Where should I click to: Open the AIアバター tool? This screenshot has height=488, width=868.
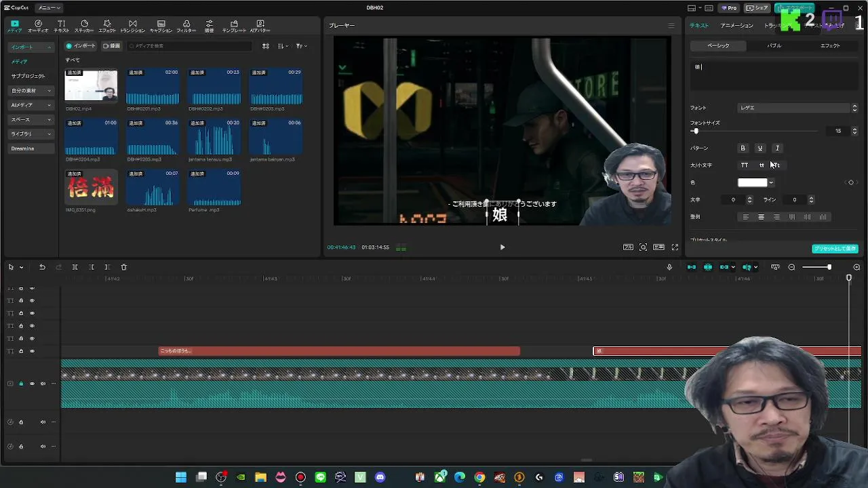point(260,26)
